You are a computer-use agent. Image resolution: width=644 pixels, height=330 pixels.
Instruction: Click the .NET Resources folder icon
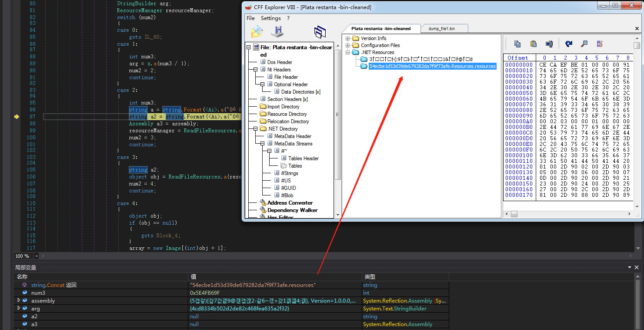point(356,52)
